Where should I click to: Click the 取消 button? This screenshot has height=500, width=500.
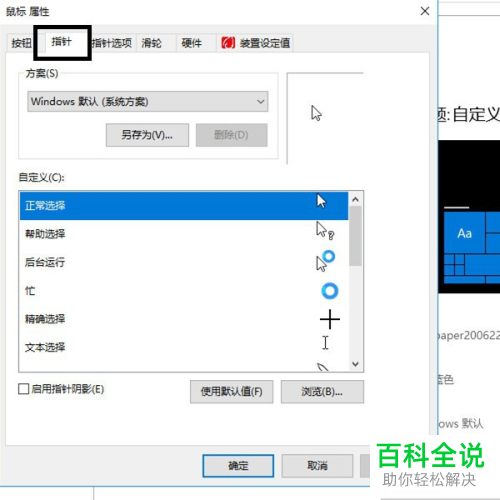(x=317, y=466)
